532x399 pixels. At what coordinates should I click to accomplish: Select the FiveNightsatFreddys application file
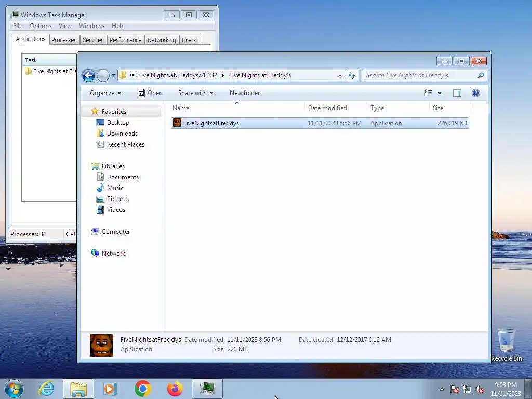click(x=320, y=123)
